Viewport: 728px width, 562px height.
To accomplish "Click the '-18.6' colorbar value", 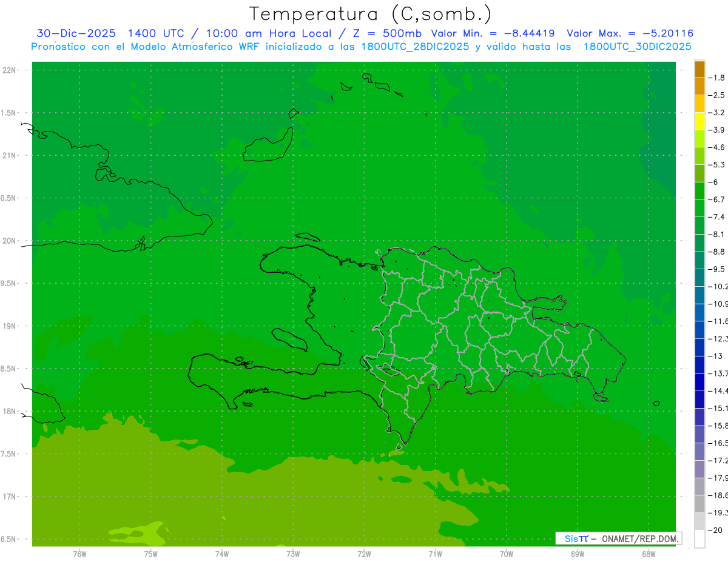I will [x=718, y=495].
